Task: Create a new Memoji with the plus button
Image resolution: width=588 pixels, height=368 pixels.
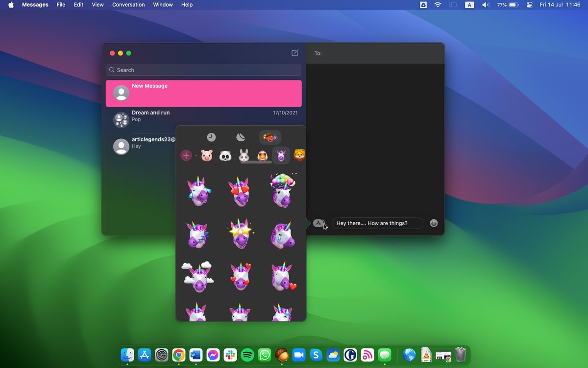Action: click(186, 155)
